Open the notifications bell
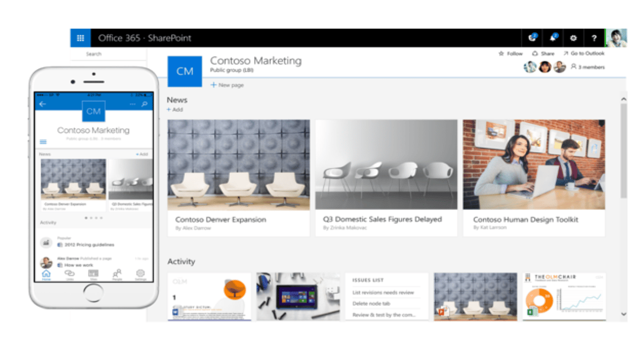 click(553, 38)
